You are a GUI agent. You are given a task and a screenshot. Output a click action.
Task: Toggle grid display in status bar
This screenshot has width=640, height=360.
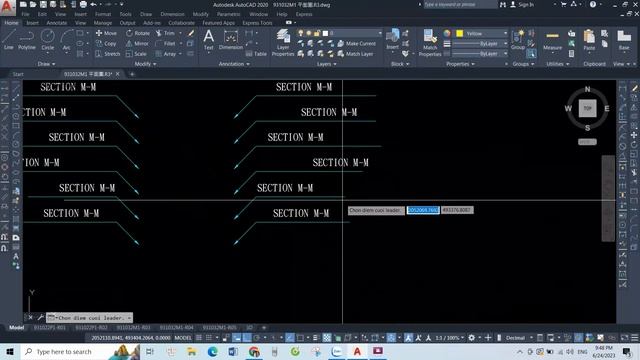[199, 338]
